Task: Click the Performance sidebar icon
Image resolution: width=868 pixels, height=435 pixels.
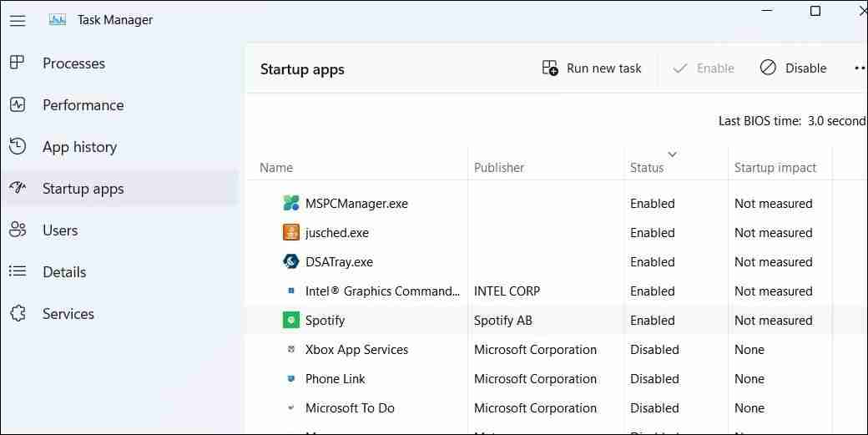Action: tap(18, 104)
